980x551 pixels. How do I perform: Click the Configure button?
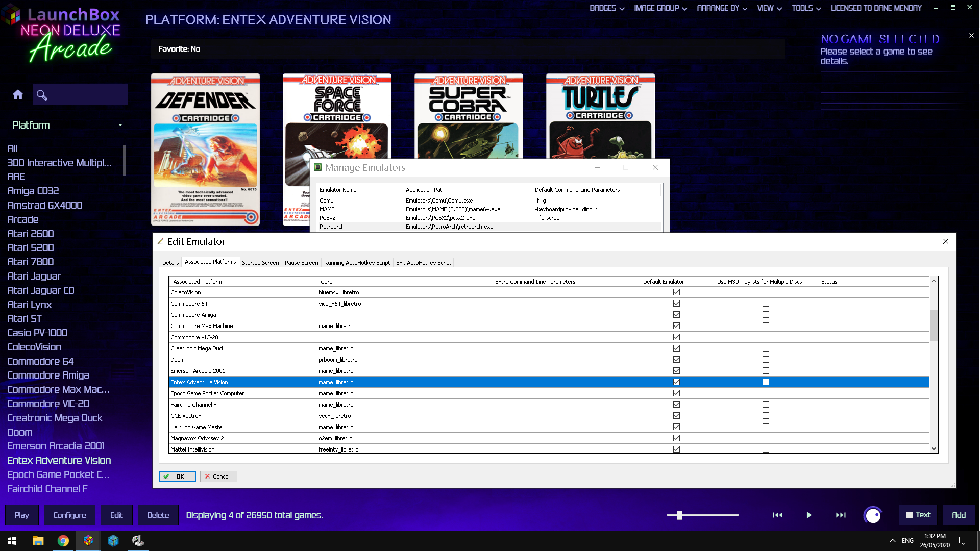[x=69, y=515]
